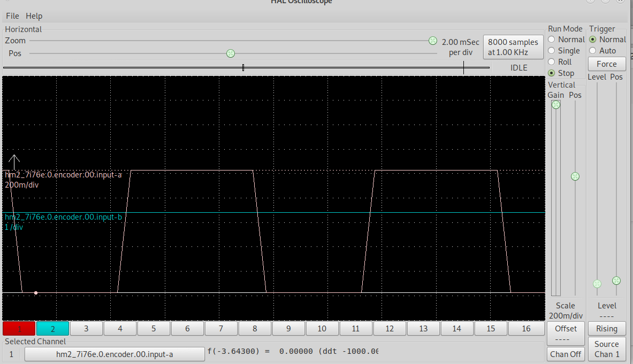
Task: Click the trigger Level slider handle
Action: point(597,284)
